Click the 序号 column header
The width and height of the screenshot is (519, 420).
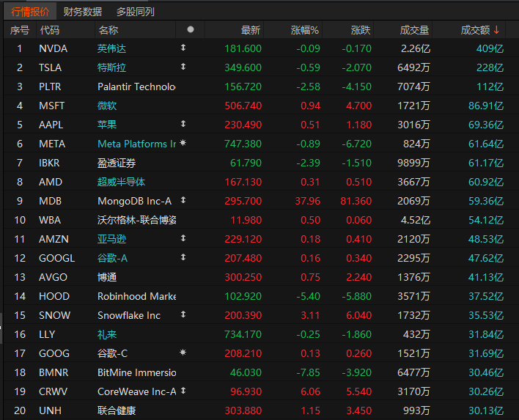20,30
